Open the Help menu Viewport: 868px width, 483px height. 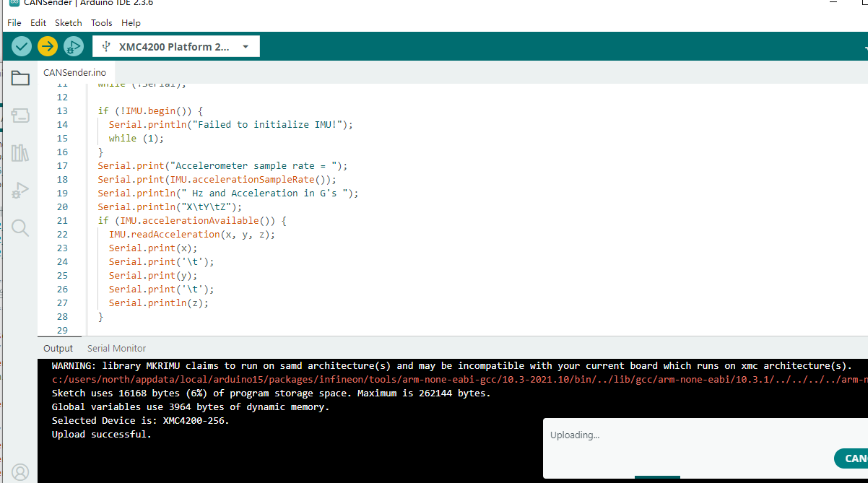(131, 23)
